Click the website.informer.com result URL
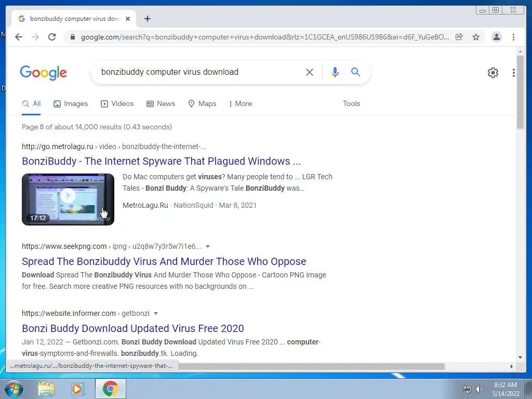532x399 pixels. (x=86, y=313)
